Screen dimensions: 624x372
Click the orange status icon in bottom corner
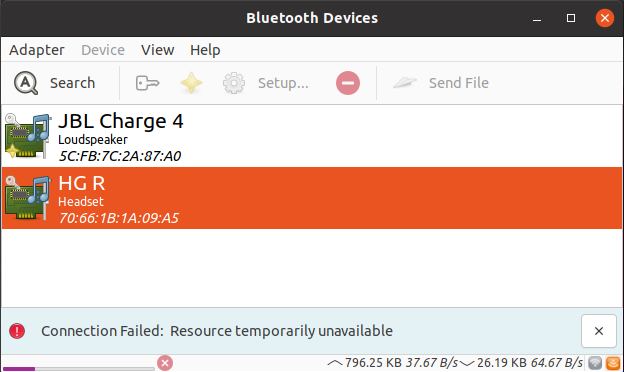[613, 363]
